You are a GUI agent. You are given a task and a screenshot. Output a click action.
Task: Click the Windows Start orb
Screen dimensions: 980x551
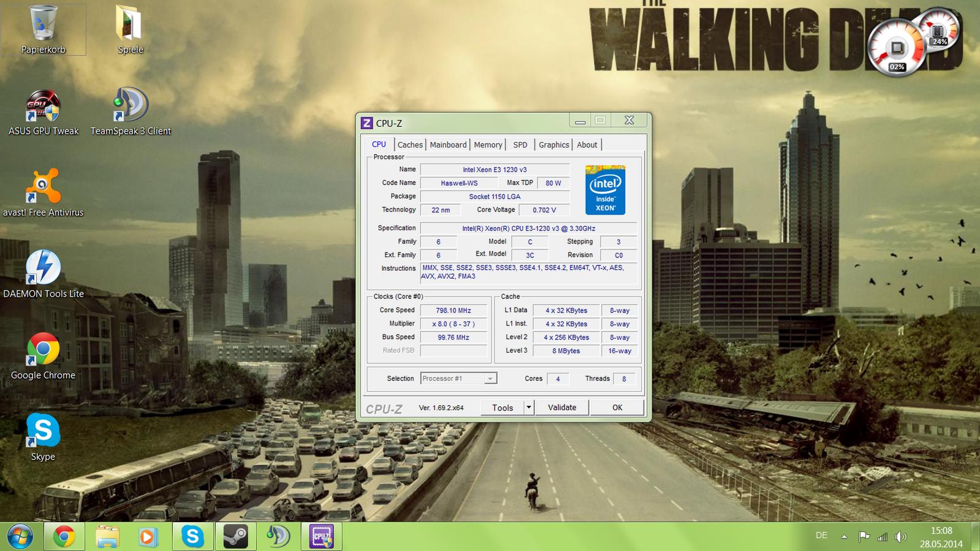click(x=20, y=537)
